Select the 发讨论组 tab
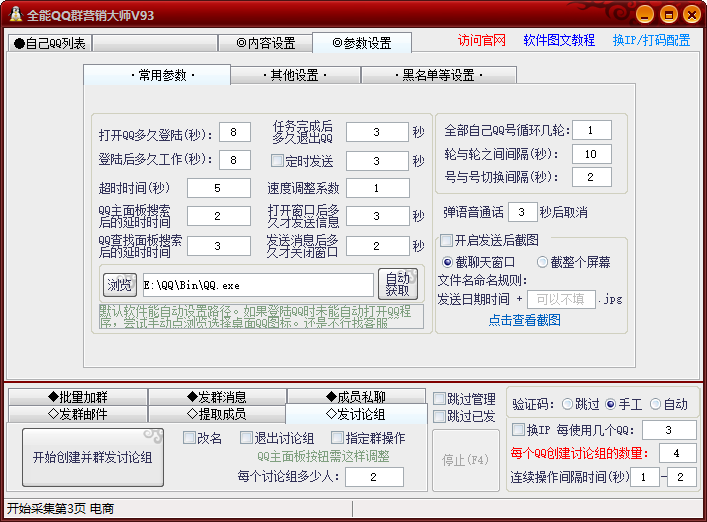Image resolution: width=707 pixels, height=522 pixels. [356, 414]
